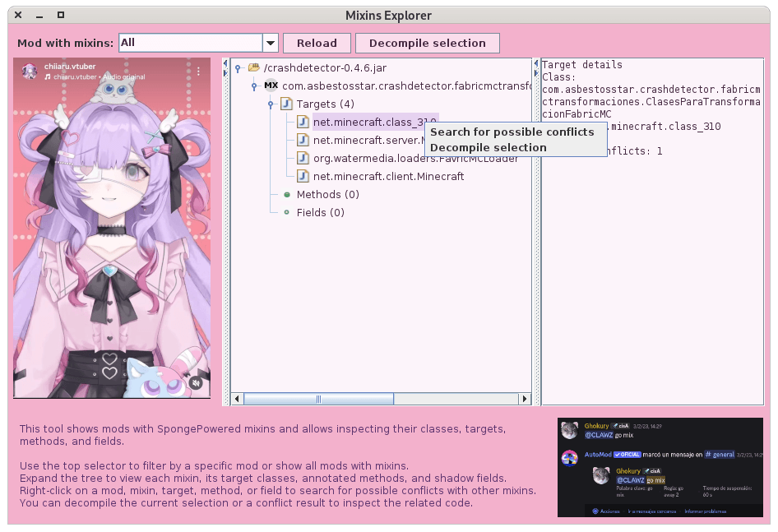
Task: Minimize the Mixins Explorer window
Action: coord(39,16)
